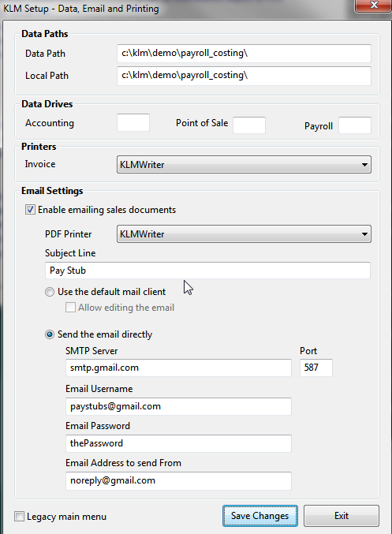This screenshot has height=534, width=392.
Task: Focus the Point of Sale drive field
Action: [x=249, y=125]
